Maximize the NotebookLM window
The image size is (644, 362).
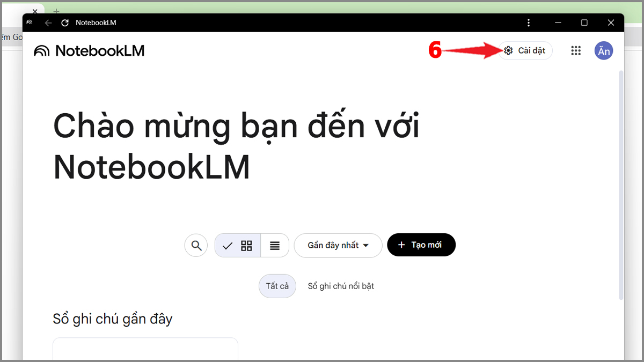tap(584, 23)
